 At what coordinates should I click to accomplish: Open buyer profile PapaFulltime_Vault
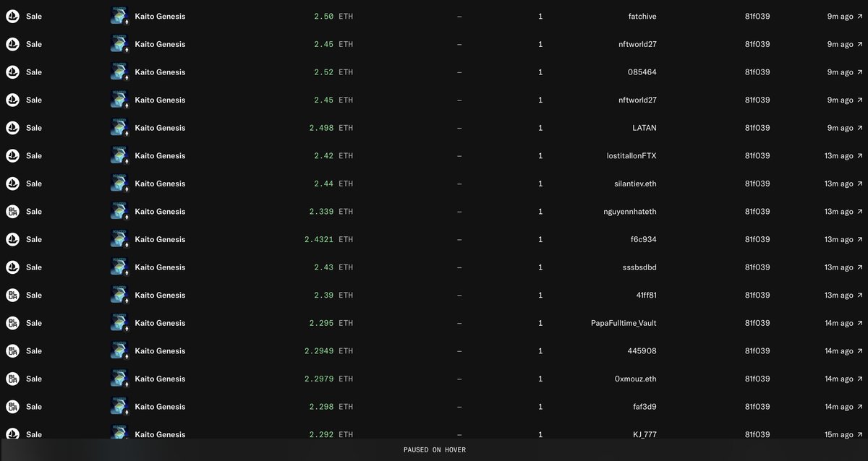pos(624,323)
